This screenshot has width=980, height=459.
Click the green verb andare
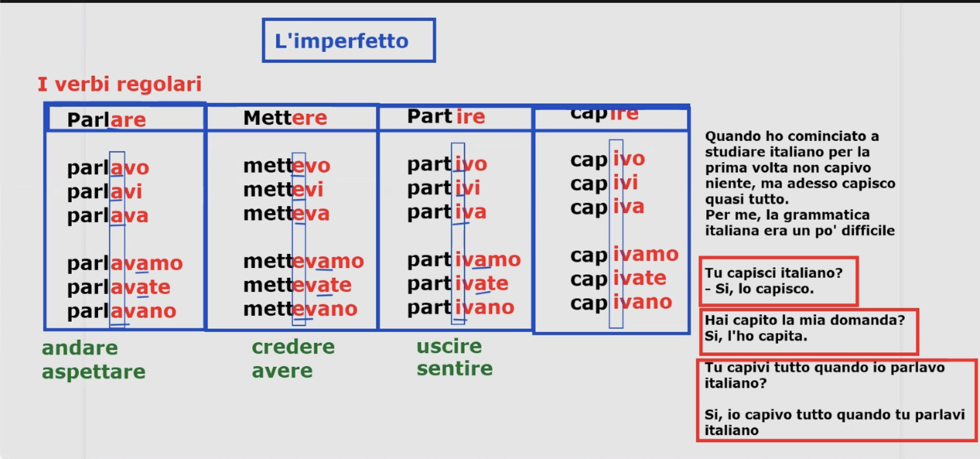[x=80, y=348]
